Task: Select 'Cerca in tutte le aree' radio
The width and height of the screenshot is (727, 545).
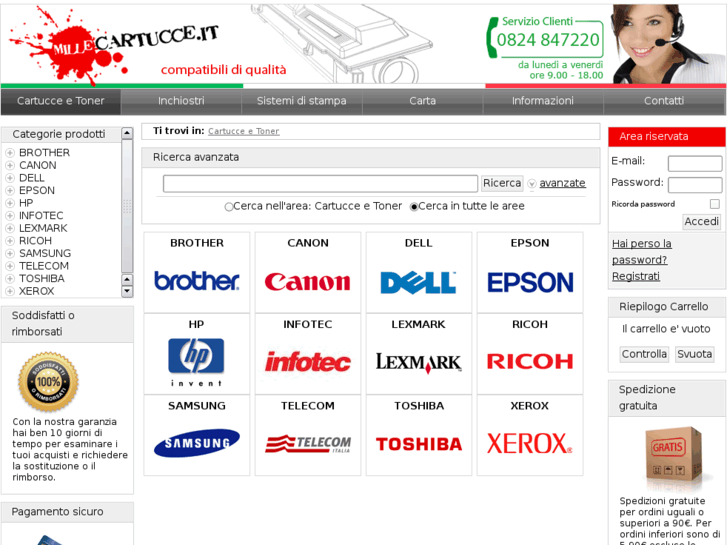Action: [414, 207]
